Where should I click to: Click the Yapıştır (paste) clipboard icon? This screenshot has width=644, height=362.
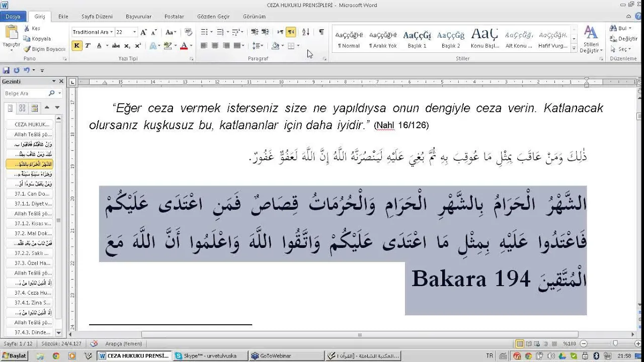click(x=11, y=33)
